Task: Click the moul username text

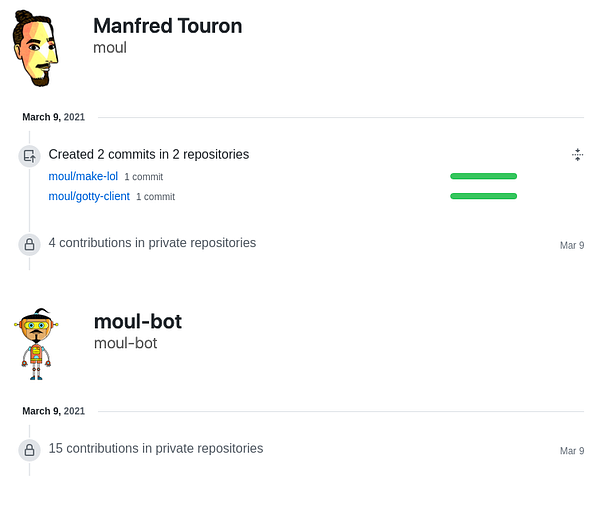Action: [110, 47]
